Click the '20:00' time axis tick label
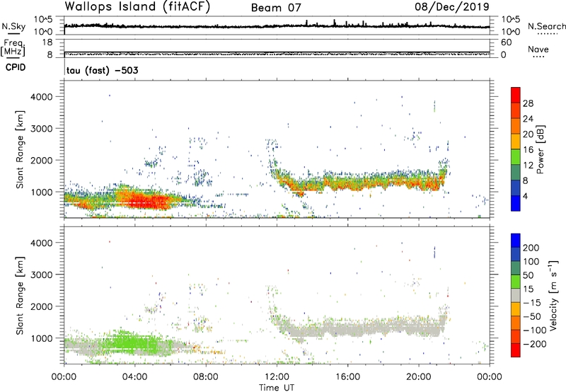 pyautogui.click(x=418, y=377)
